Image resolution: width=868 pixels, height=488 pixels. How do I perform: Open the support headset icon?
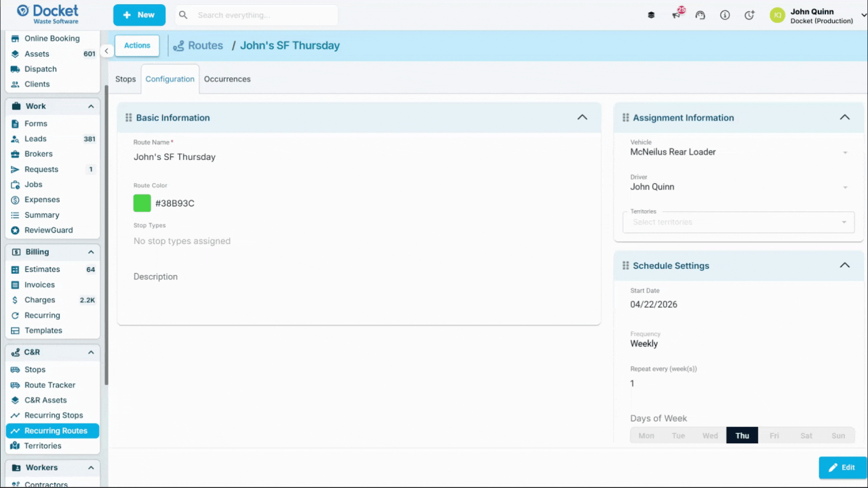coord(701,15)
